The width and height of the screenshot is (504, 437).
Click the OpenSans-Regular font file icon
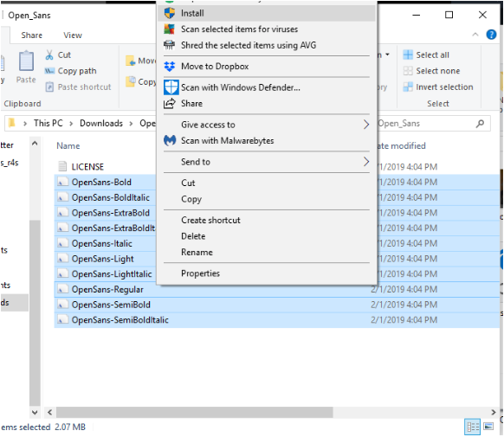[62, 289]
